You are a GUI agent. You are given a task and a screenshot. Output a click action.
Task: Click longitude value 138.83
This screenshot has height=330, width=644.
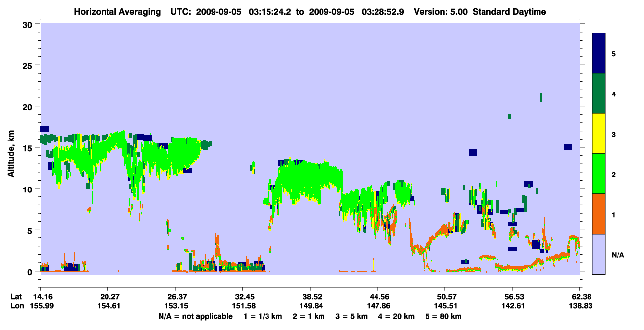580,306
